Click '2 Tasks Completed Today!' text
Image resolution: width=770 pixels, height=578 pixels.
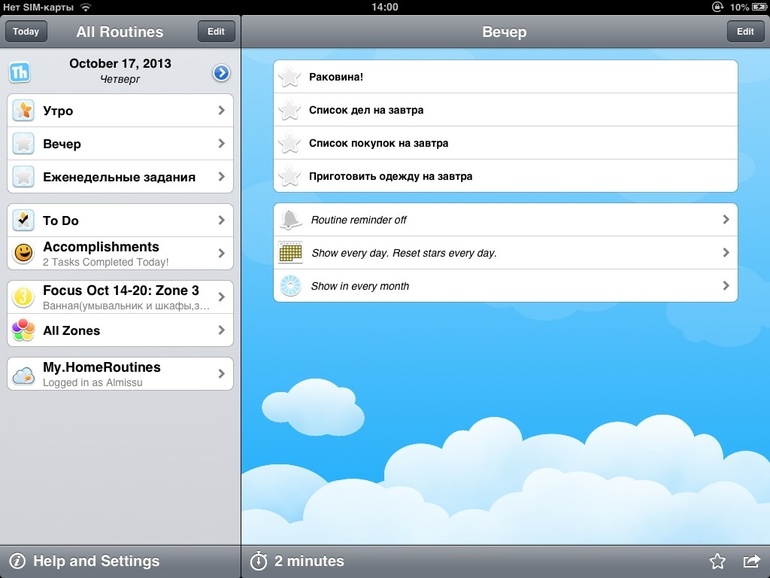(106, 262)
